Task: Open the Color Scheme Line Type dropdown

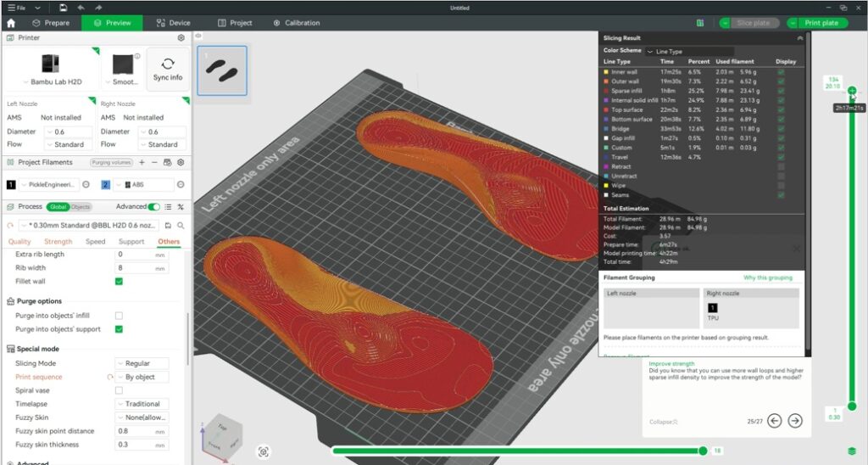Action: tap(689, 52)
